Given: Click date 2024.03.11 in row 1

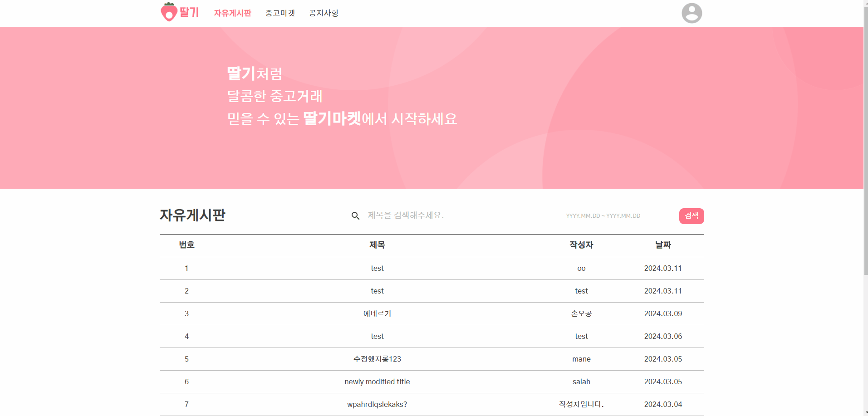Looking at the screenshot, I should tap(663, 269).
